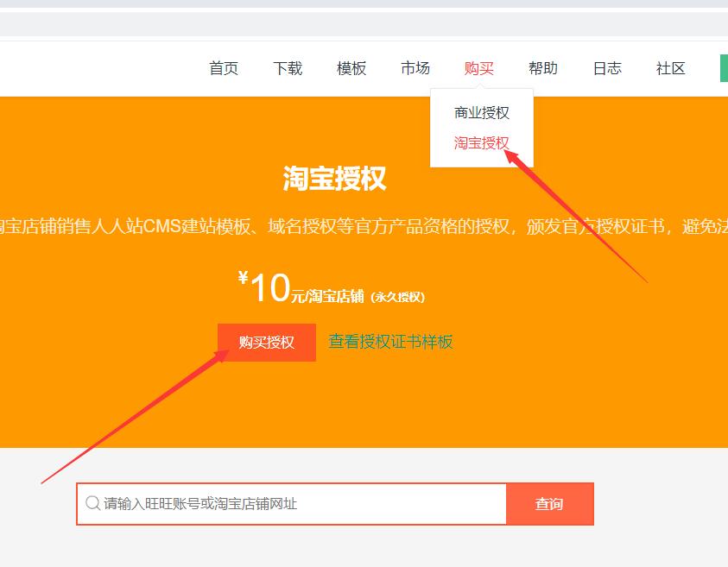
Task: Open the 首页 nav item
Action: click(224, 68)
